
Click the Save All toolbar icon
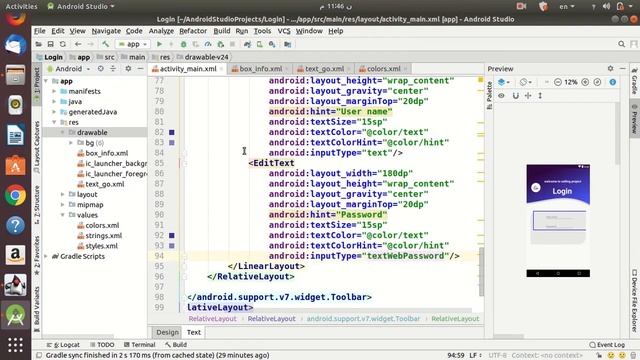(51, 44)
